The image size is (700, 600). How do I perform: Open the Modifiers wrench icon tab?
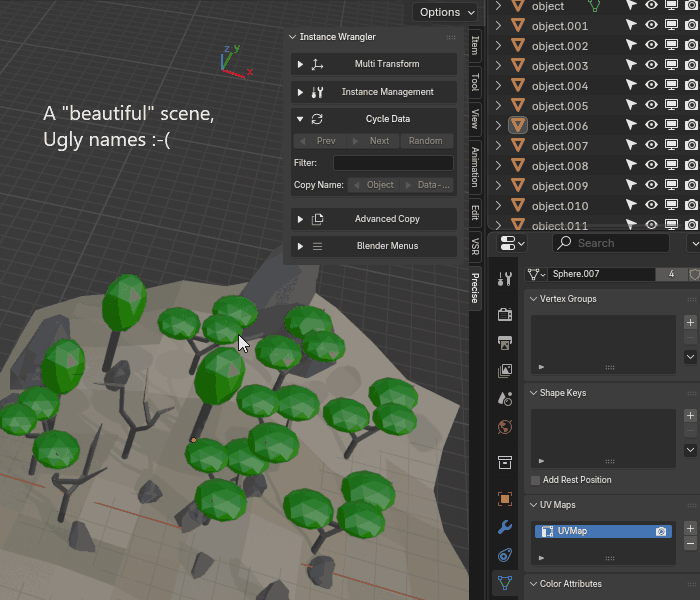point(505,527)
